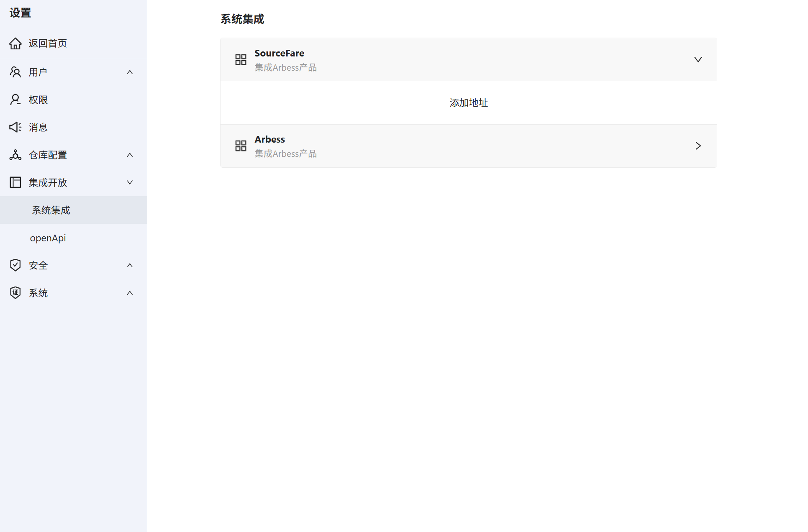The width and height of the screenshot is (808, 532).
Task: Expand the 用户 menu chevron
Action: (x=130, y=72)
